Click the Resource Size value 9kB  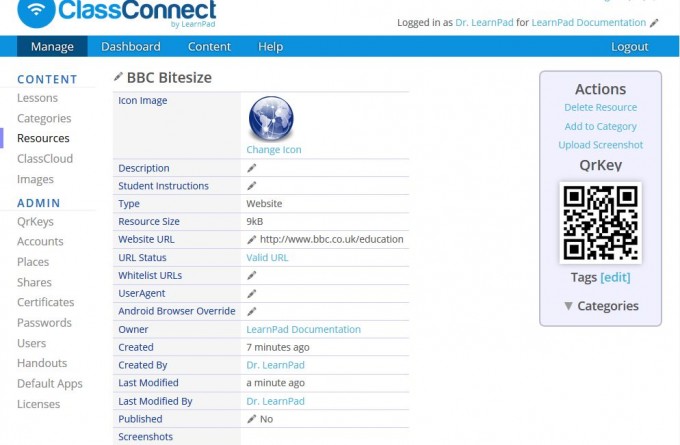pyautogui.click(x=255, y=222)
